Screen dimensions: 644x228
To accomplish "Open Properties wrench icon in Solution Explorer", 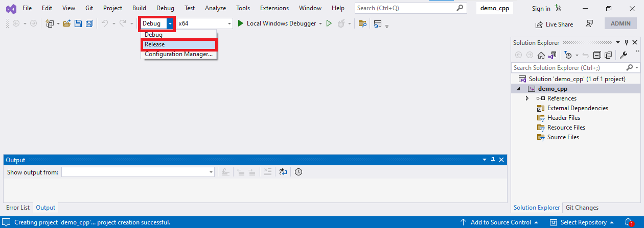I will [624, 55].
